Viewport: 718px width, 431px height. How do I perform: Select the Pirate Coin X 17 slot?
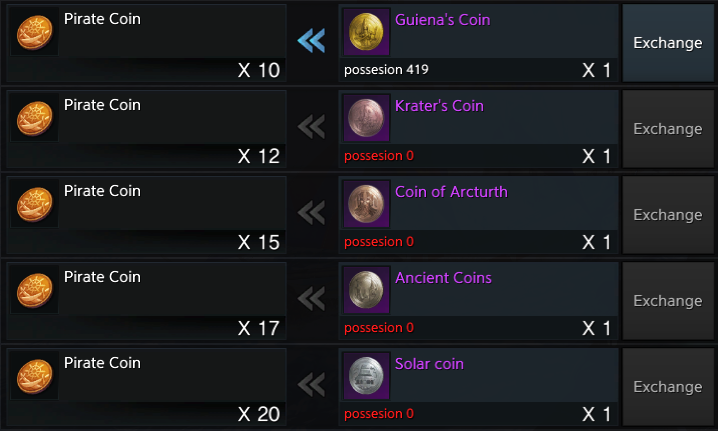pos(147,301)
